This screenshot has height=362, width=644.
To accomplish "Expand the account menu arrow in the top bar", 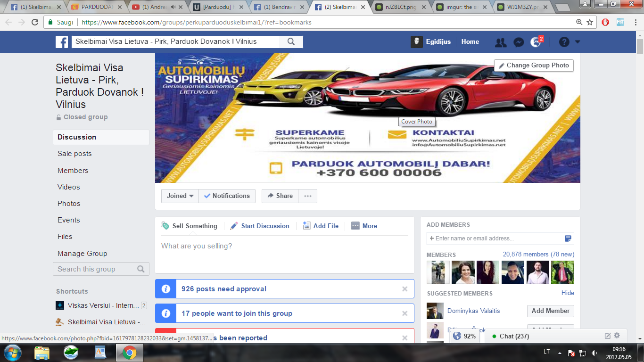I will click(578, 42).
